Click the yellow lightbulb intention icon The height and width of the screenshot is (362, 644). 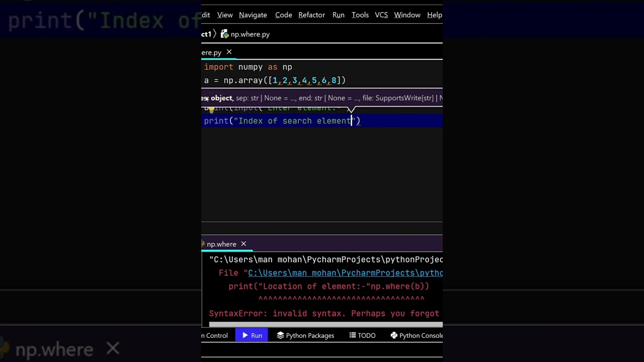tap(211, 109)
